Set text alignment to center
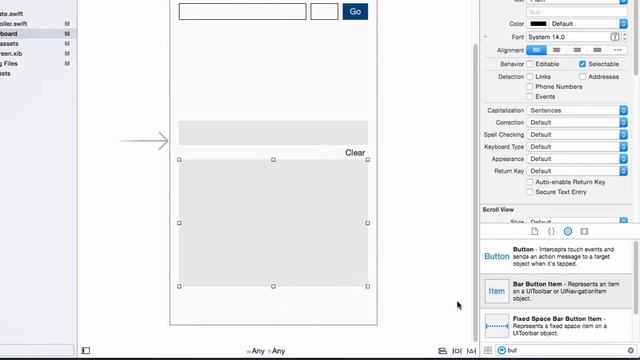640x360 pixels. [556, 50]
